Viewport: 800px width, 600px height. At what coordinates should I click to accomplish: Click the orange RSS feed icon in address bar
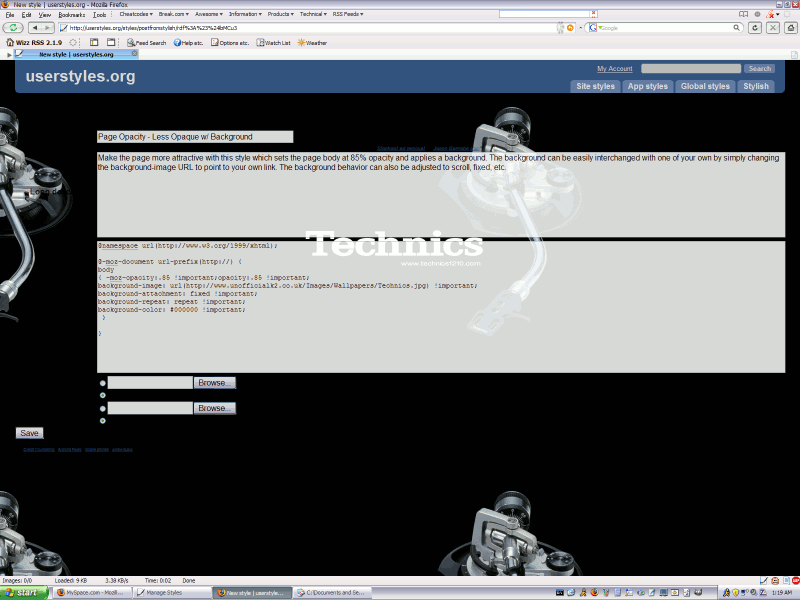pyautogui.click(x=570, y=28)
